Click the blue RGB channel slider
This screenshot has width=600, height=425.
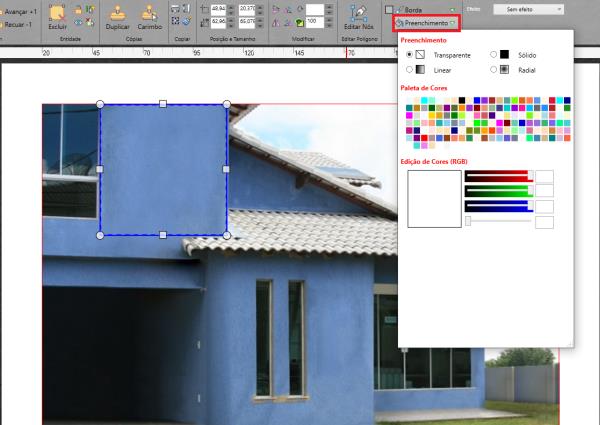tap(497, 206)
